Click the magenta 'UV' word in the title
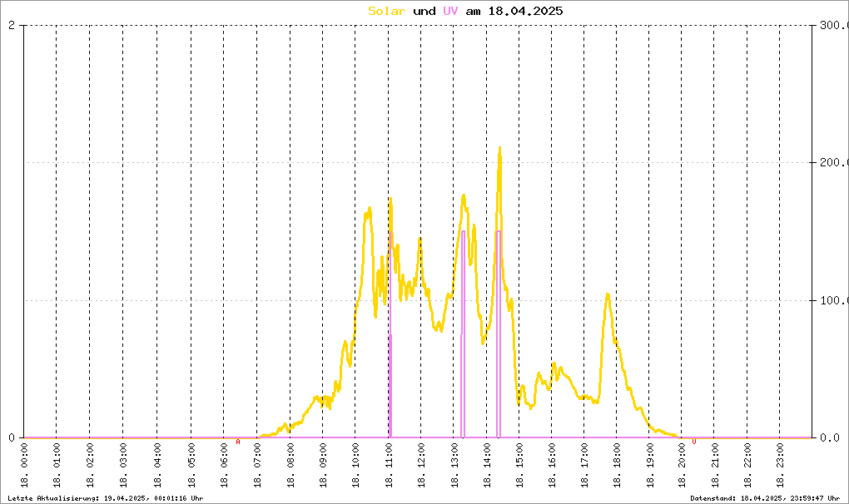The height and width of the screenshot is (504, 849). pyautogui.click(x=450, y=11)
